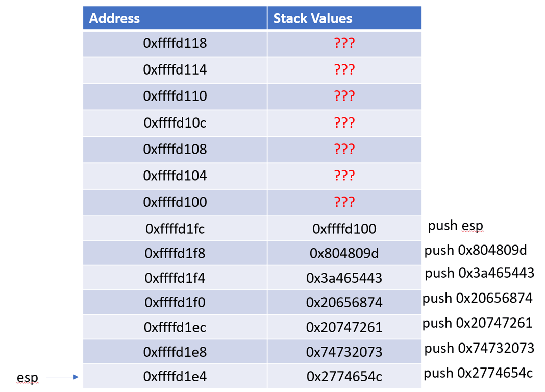Click the push 0x3a465443 annotation

[x=479, y=273]
